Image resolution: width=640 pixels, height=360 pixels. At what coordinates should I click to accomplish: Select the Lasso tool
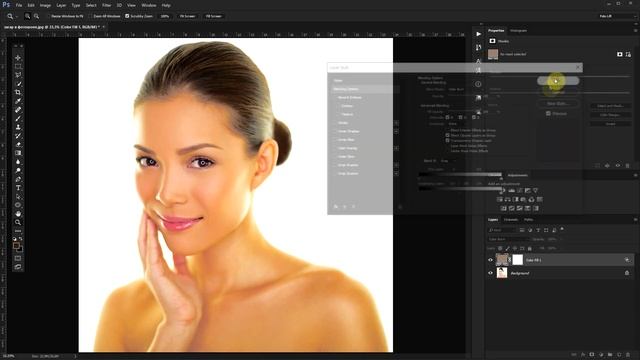(18, 75)
